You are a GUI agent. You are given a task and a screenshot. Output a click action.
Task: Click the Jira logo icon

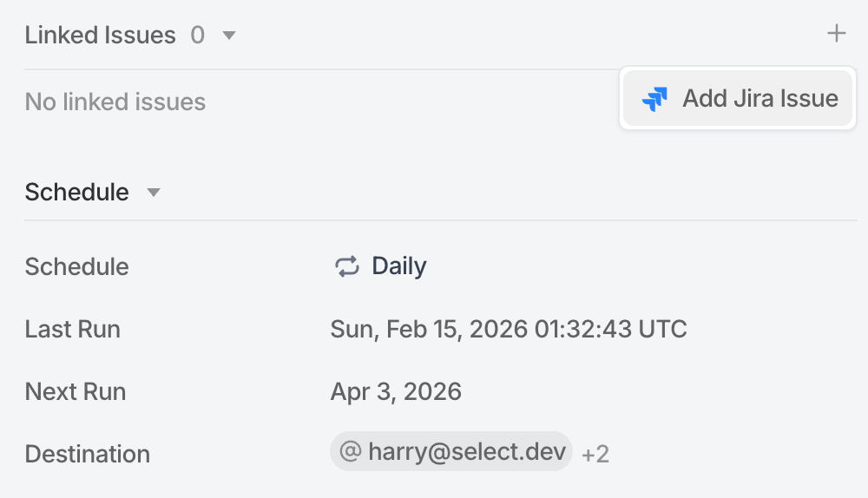pos(654,99)
